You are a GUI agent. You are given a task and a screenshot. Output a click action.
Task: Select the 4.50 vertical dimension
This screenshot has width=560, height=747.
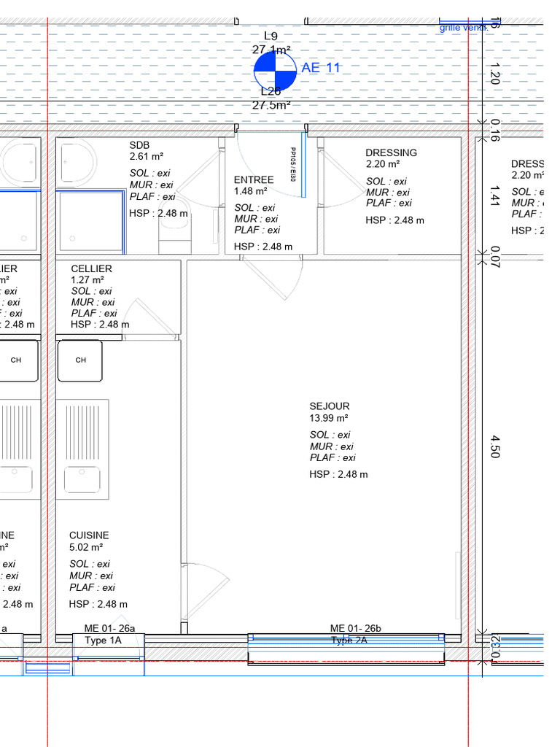point(495,447)
